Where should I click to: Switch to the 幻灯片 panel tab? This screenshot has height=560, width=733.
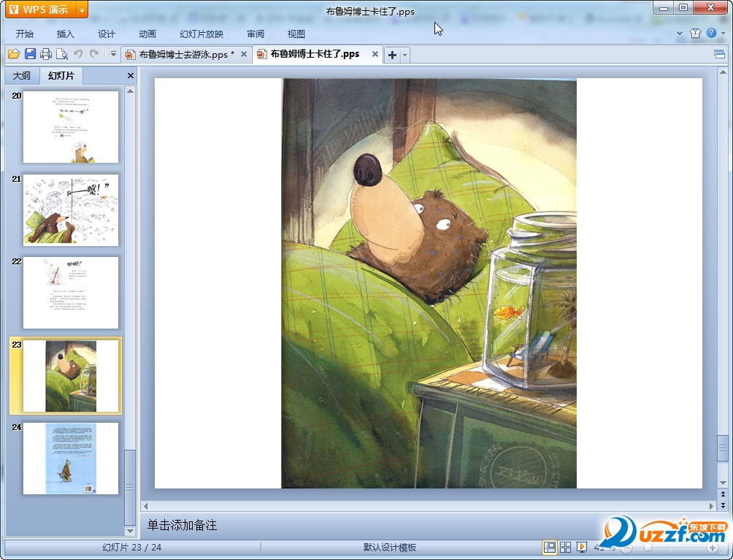pos(61,76)
